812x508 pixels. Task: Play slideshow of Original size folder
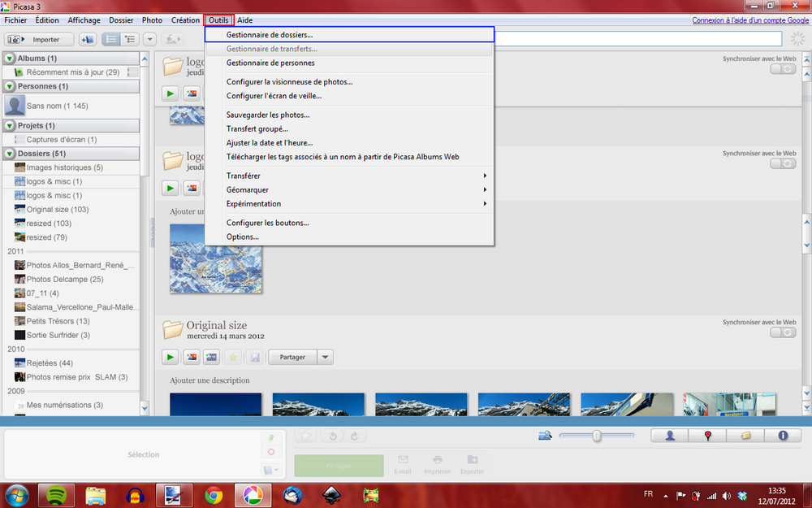(170, 357)
